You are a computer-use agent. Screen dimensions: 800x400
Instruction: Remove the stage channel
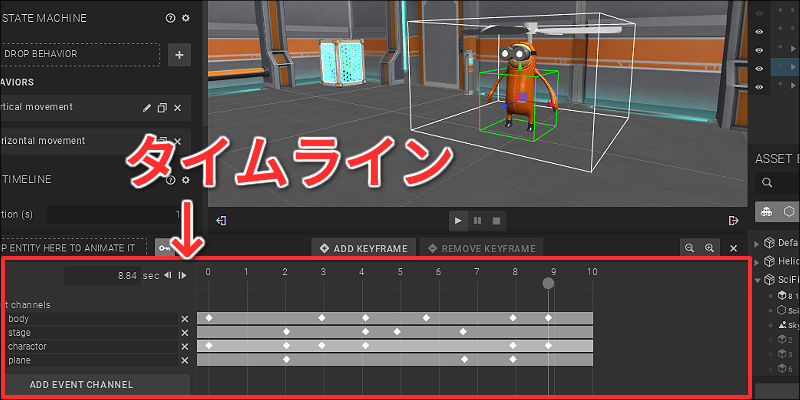[x=185, y=333]
